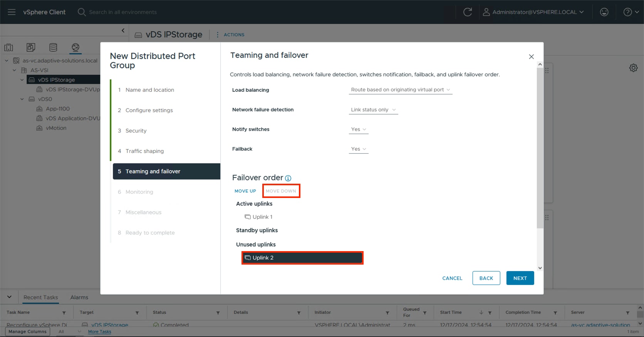Switch to VMs and Templates inventory icon

tap(31, 47)
